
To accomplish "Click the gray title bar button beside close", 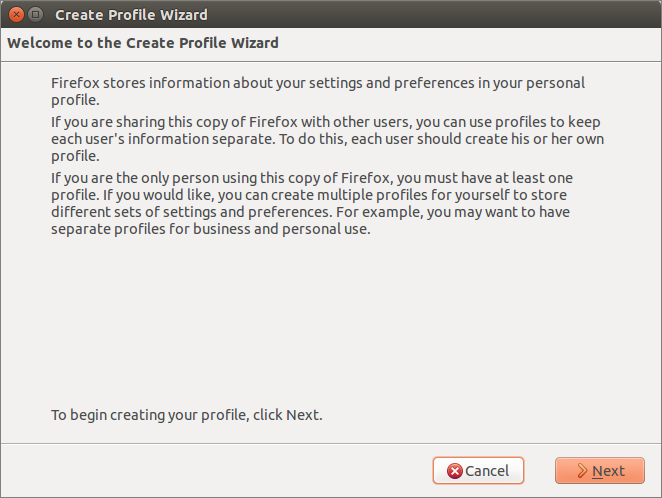I will coord(35,15).
